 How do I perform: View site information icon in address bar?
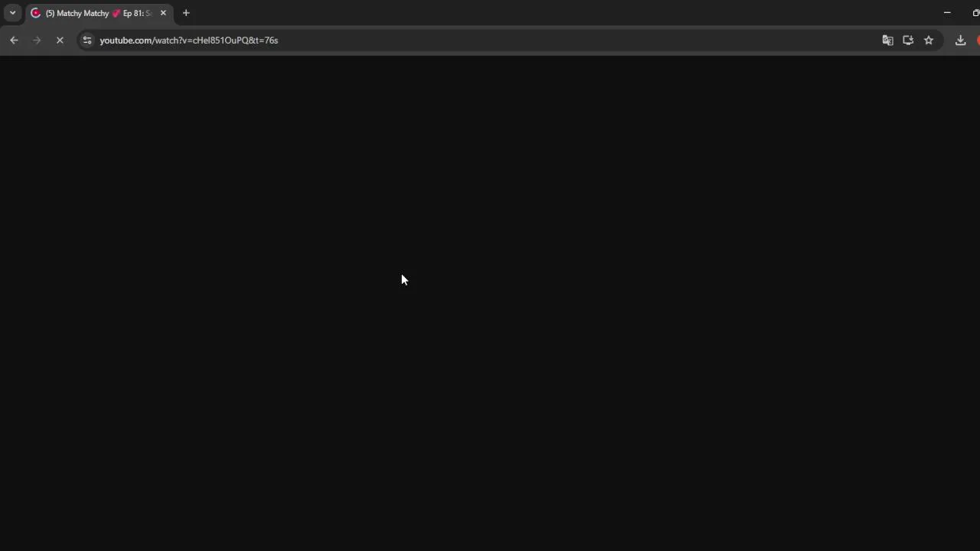pos(87,40)
